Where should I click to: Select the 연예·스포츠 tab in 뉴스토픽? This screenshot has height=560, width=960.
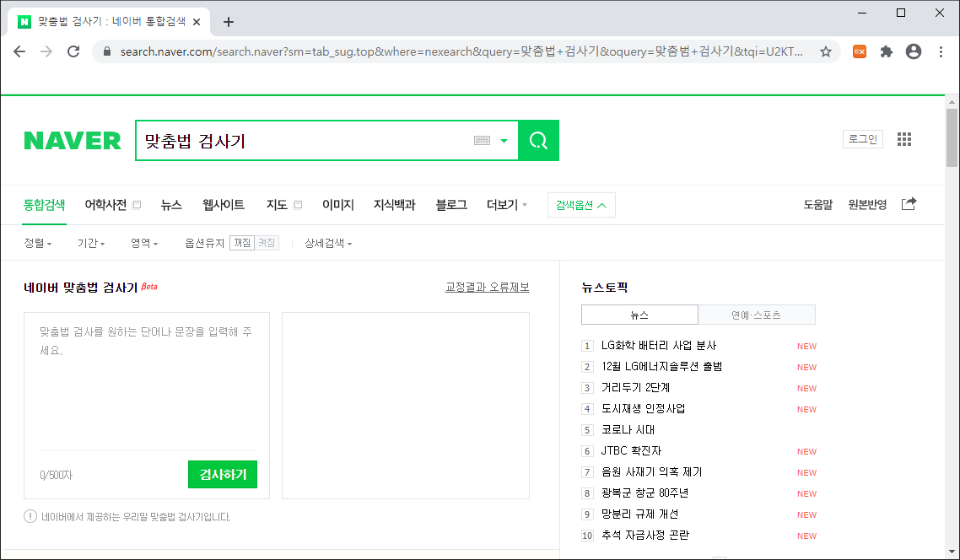[757, 315]
